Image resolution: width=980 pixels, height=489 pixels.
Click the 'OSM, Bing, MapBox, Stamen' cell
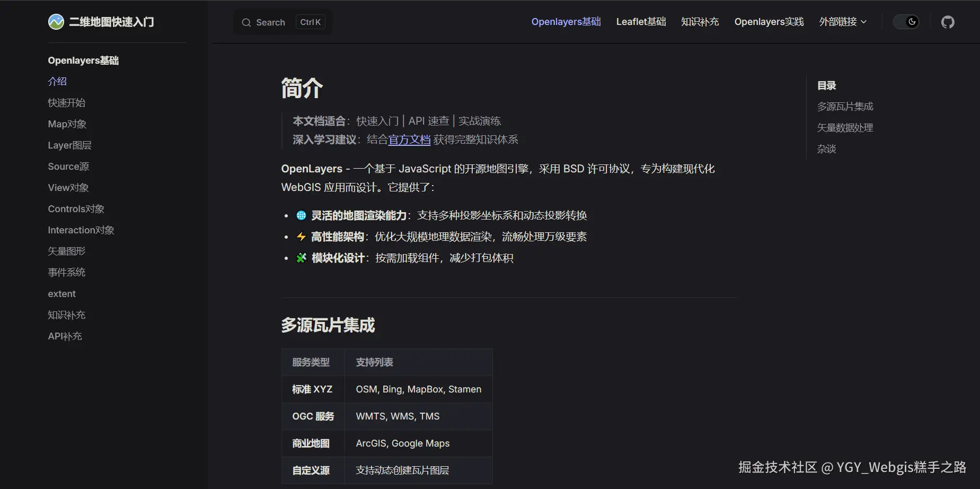[419, 389]
